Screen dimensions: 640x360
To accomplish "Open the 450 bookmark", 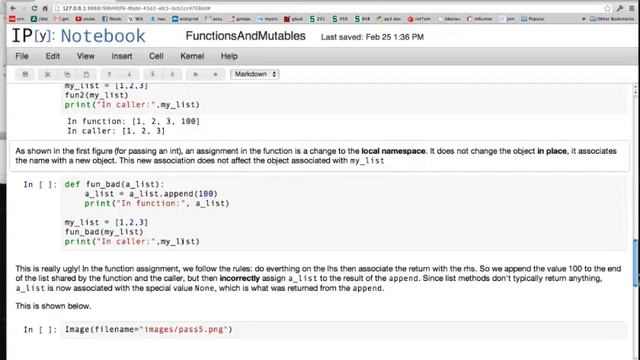I will pyautogui.click(x=340, y=19).
